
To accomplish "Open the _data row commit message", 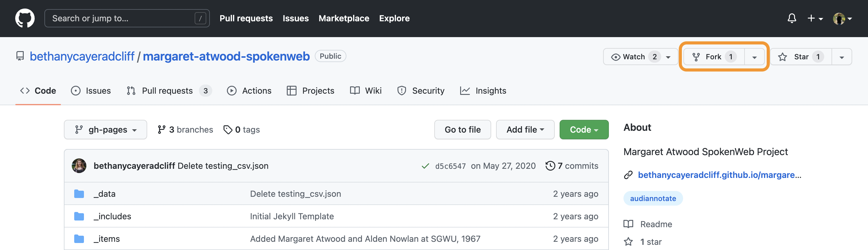I will [295, 194].
